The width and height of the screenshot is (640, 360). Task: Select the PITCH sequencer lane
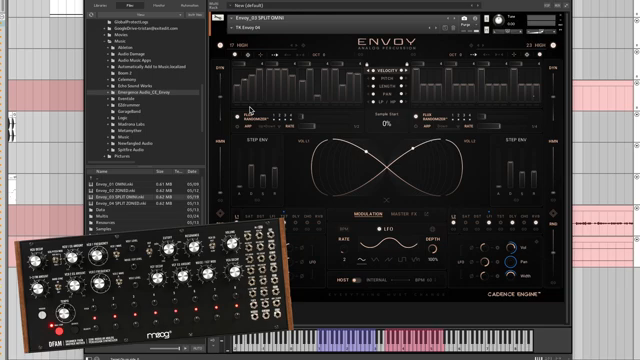(x=387, y=78)
